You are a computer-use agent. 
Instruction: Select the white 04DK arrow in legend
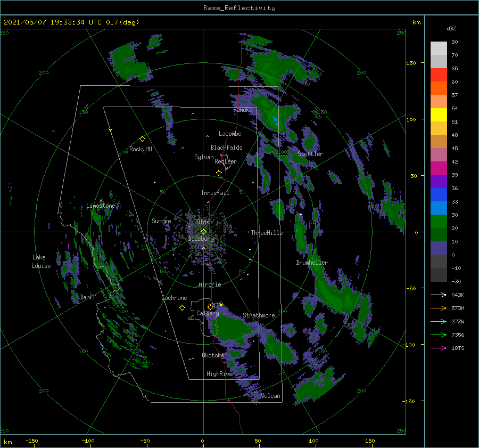(439, 295)
